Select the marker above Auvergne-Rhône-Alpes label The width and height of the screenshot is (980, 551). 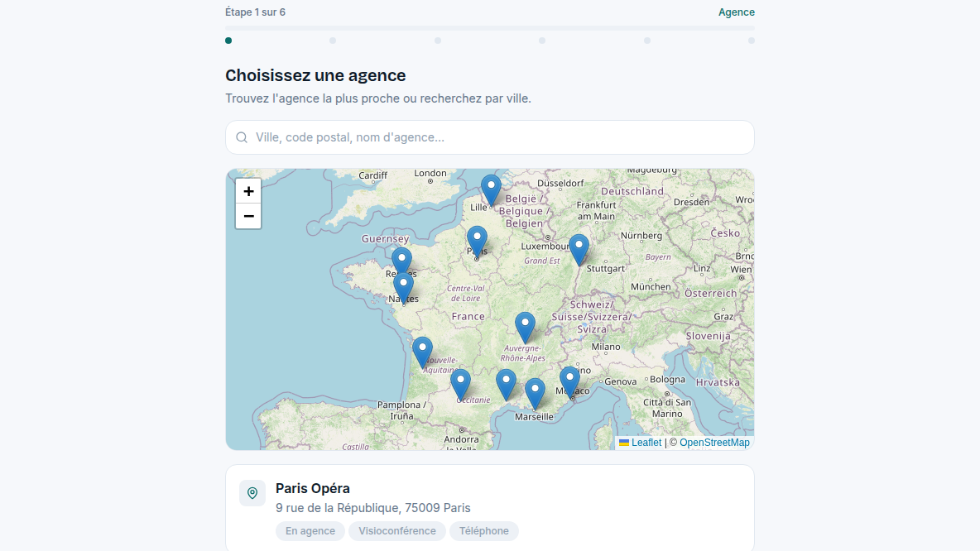coord(525,328)
